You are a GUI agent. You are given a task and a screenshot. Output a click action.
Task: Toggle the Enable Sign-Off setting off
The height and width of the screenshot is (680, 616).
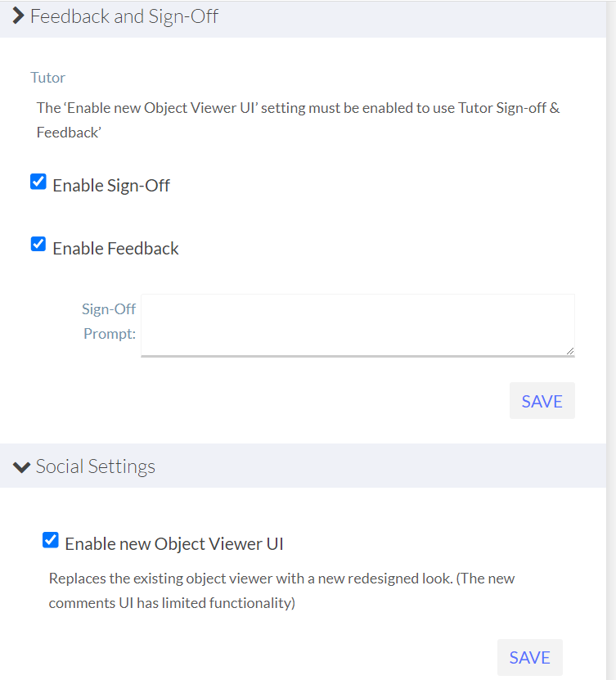38,181
